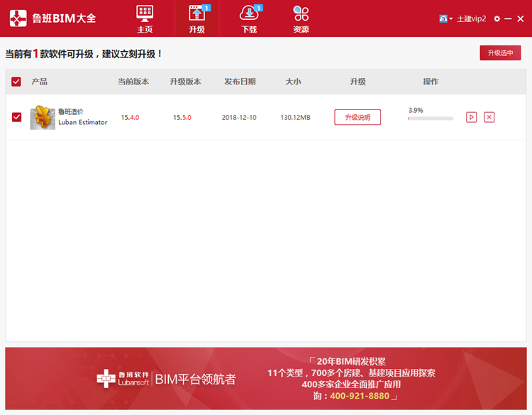
Task: Go to the 资源 resources tab
Action: pos(301,19)
